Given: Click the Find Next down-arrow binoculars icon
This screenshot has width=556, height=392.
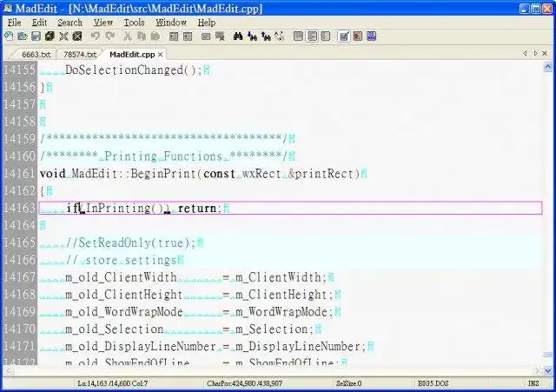Looking at the screenshot, I should 252,37.
